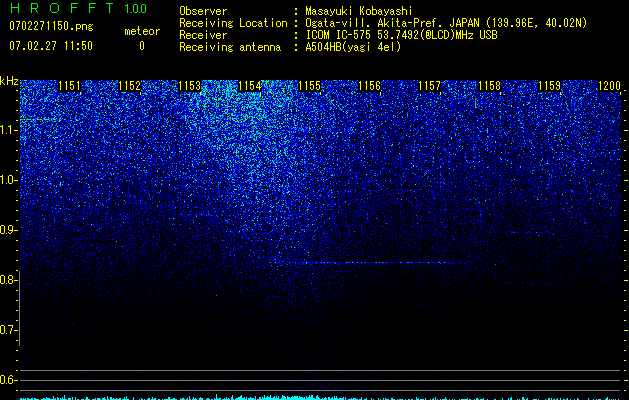Image resolution: width=629 pixels, height=400 pixels.
Task: Click the date stamp 07.02.27 11:50
Action: (x=51, y=46)
